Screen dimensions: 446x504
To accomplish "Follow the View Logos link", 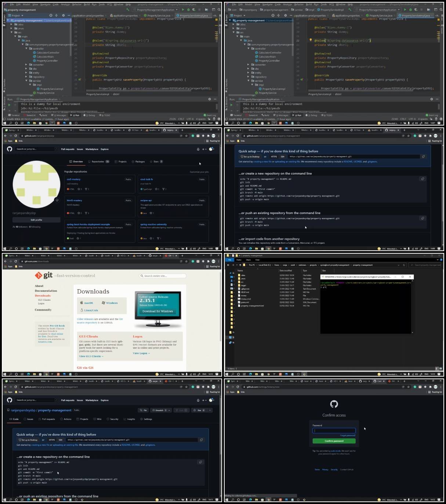I will [x=141, y=353].
